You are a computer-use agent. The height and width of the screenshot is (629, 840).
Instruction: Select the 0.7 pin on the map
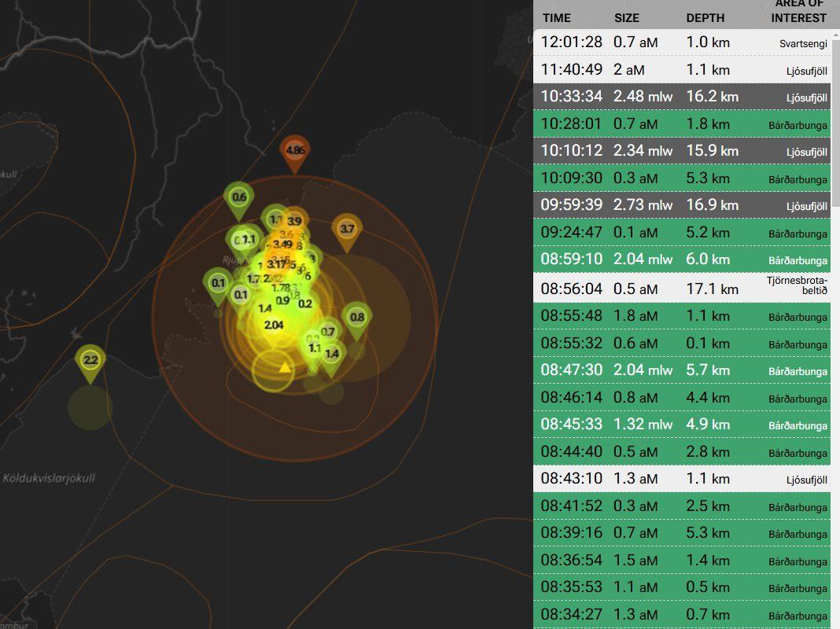point(328,332)
